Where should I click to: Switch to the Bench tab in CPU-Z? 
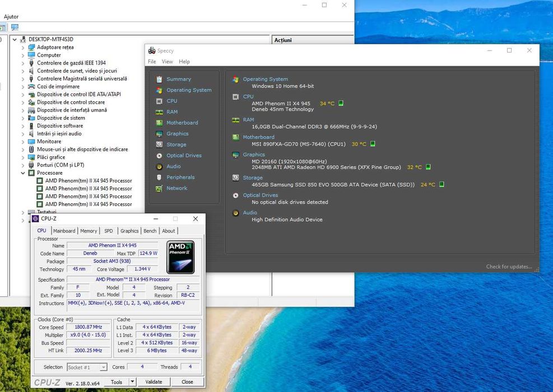point(150,231)
